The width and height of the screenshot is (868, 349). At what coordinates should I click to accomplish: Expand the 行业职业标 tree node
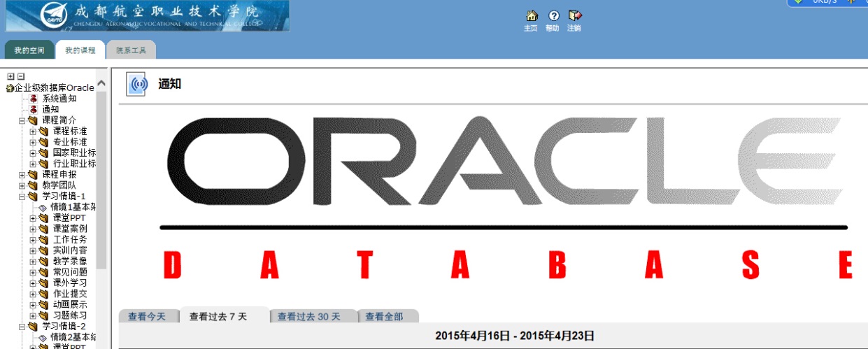point(33,164)
